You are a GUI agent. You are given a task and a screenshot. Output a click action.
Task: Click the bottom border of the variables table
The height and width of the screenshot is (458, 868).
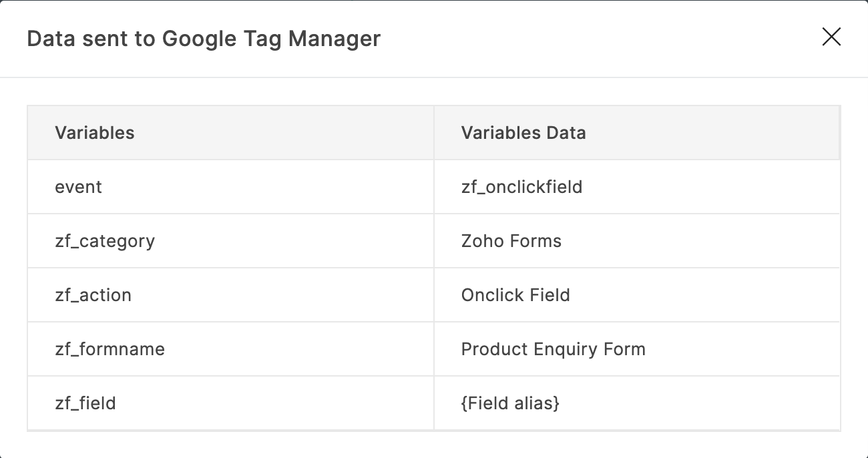pyautogui.click(x=434, y=431)
